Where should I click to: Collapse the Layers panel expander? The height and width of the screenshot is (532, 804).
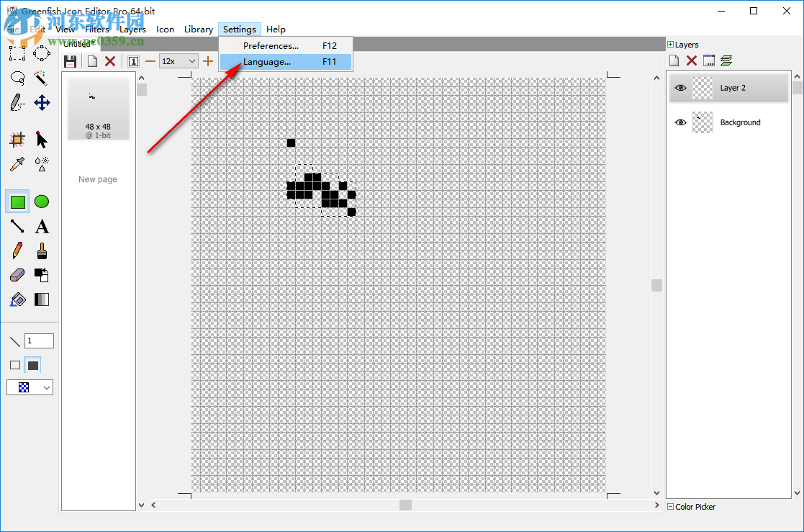point(670,45)
